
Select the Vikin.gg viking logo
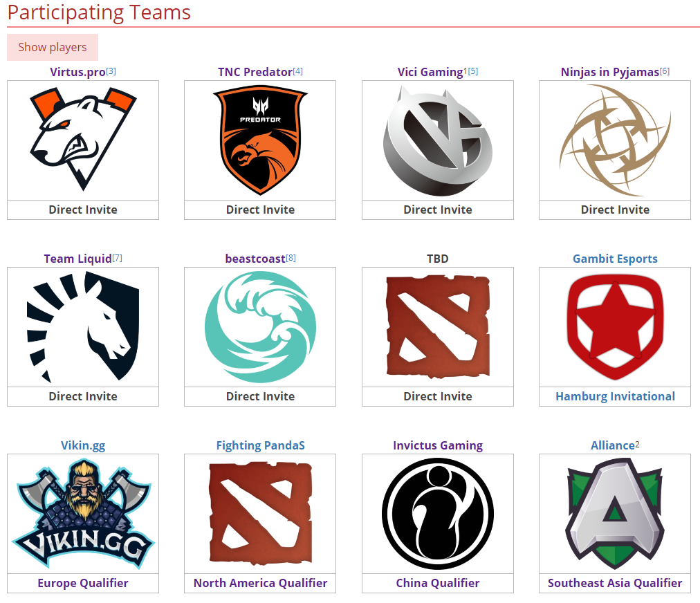tap(83, 514)
